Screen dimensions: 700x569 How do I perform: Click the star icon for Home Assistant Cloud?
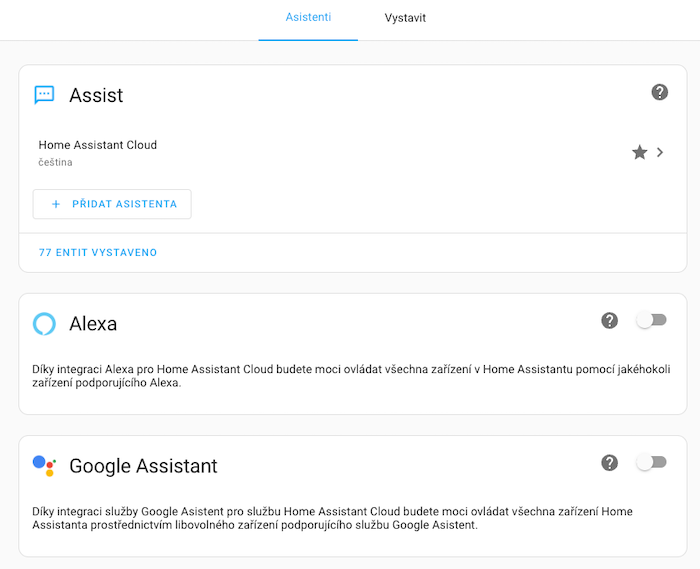click(639, 153)
